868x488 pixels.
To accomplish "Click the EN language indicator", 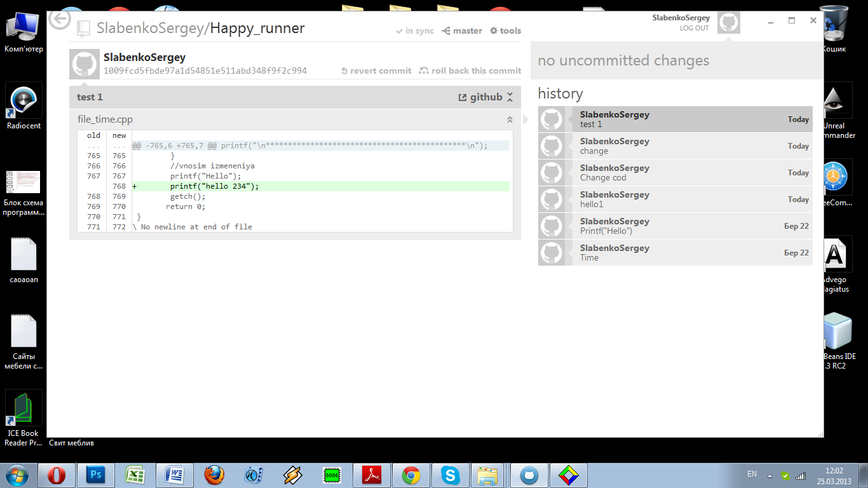I will (x=752, y=474).
